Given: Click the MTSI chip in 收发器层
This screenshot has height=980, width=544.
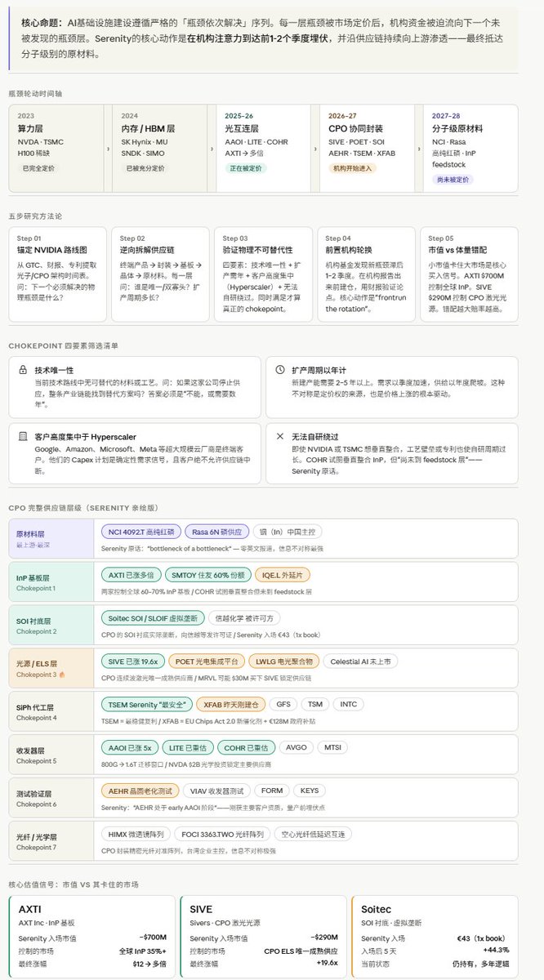Looking at the screenshot, I should (x=334, y=747).
